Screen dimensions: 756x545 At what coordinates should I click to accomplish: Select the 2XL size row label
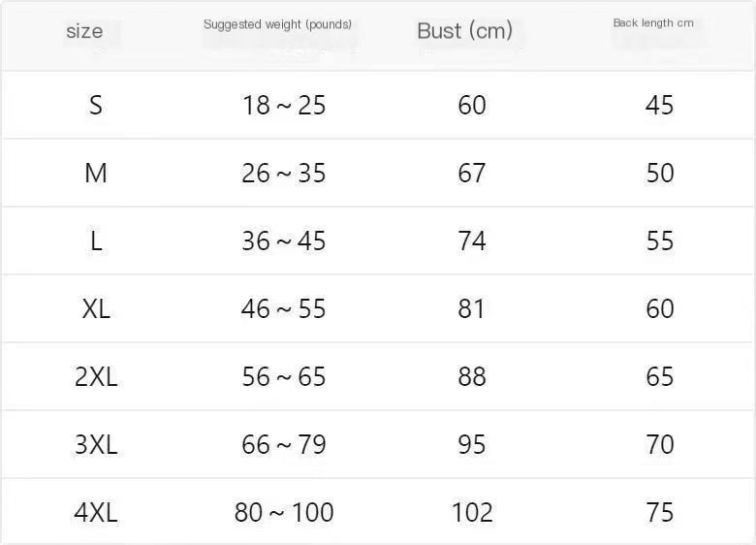(x=96, y=376)
